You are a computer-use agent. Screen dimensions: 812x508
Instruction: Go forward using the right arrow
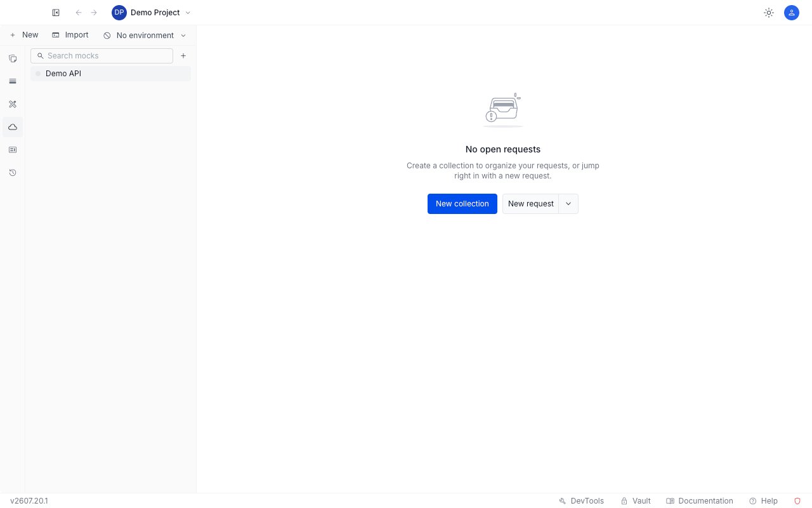[94, 13]
